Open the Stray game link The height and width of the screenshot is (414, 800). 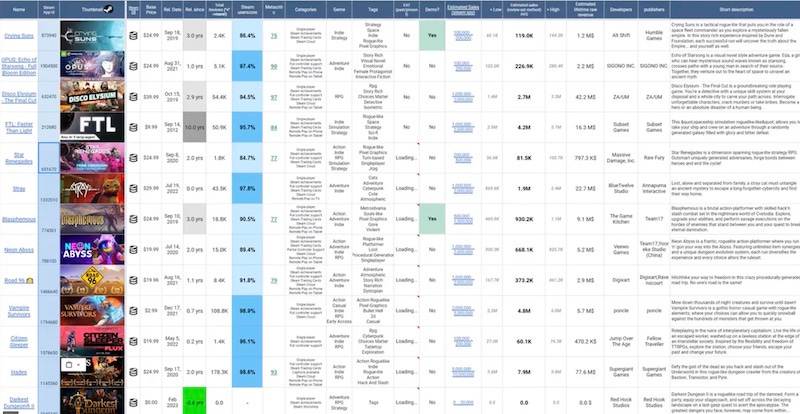pyautogui.click(x=19, y=189)
